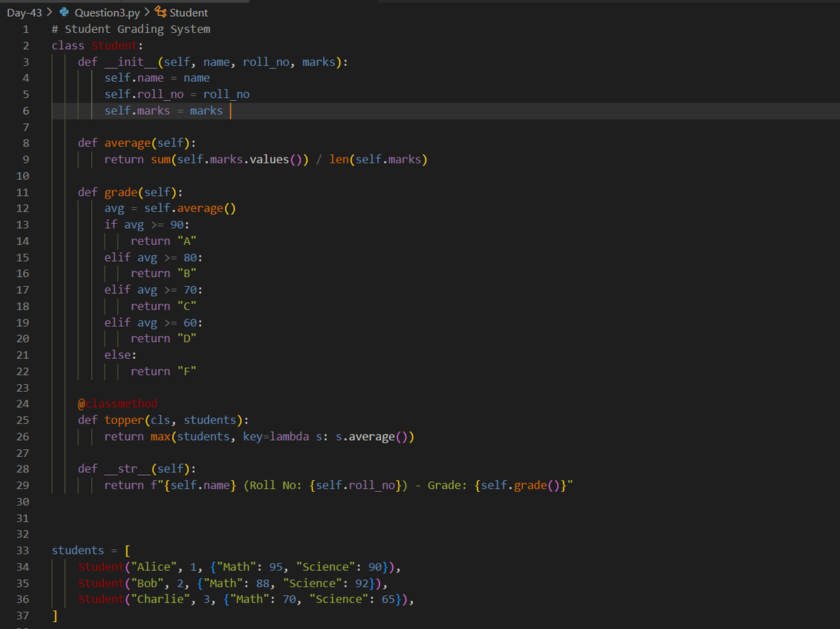Click 'return "F"' statement
840x629 pixels.
pos(163,372)
